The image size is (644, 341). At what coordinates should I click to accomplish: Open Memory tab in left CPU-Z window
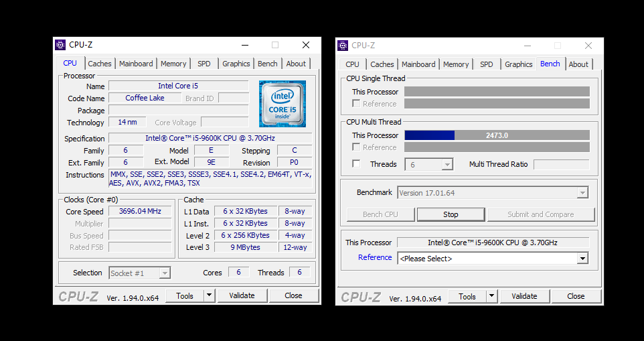point(173,64)
